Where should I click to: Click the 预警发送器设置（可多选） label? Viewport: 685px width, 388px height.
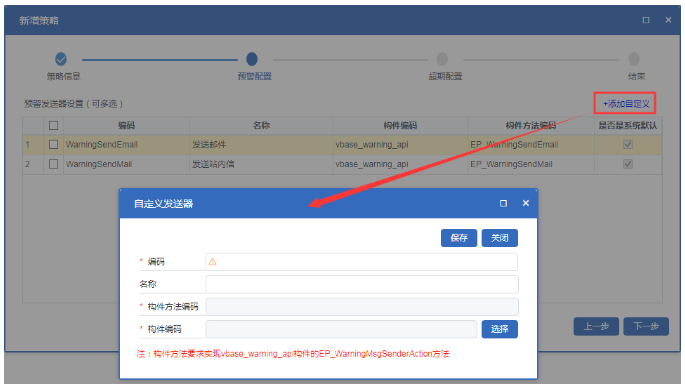click(x=73, y=104)
